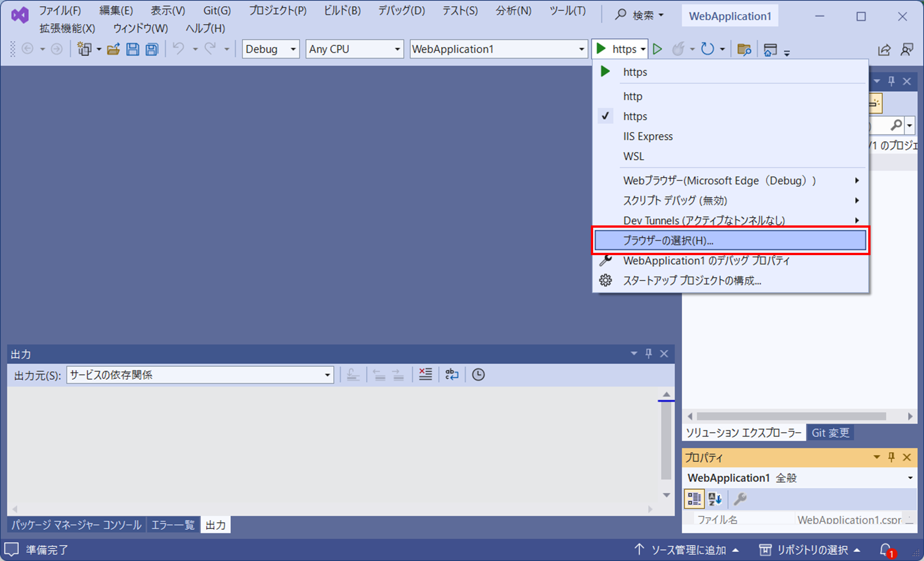This screenshot has height=561, width=924.
Task: Select the checked https launch profile
Action: 635,116
